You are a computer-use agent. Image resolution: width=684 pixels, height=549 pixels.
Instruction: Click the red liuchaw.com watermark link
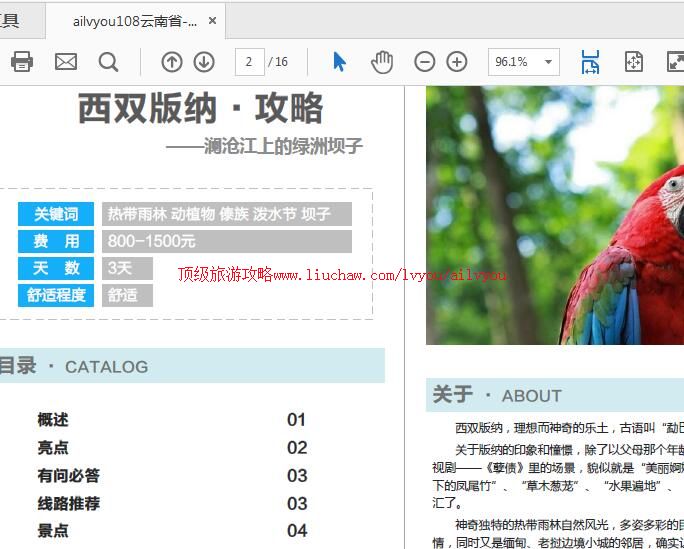[342, 275]
